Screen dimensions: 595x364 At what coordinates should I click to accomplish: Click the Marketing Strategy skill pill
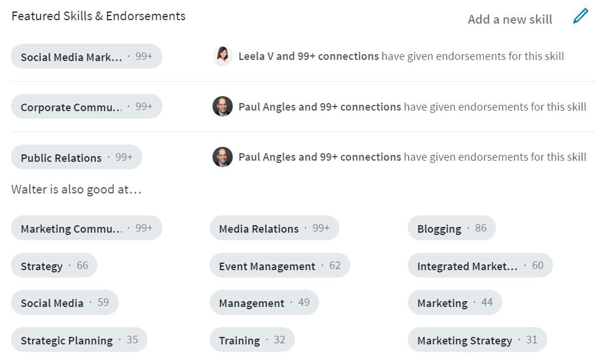[477, 340]
